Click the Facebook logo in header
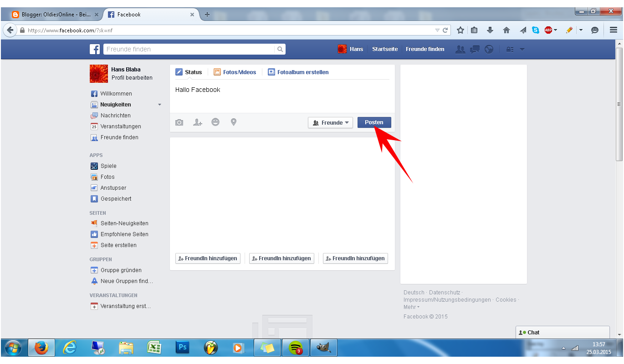This screenshot has width=624, height=364. click(x=95, y=49)
